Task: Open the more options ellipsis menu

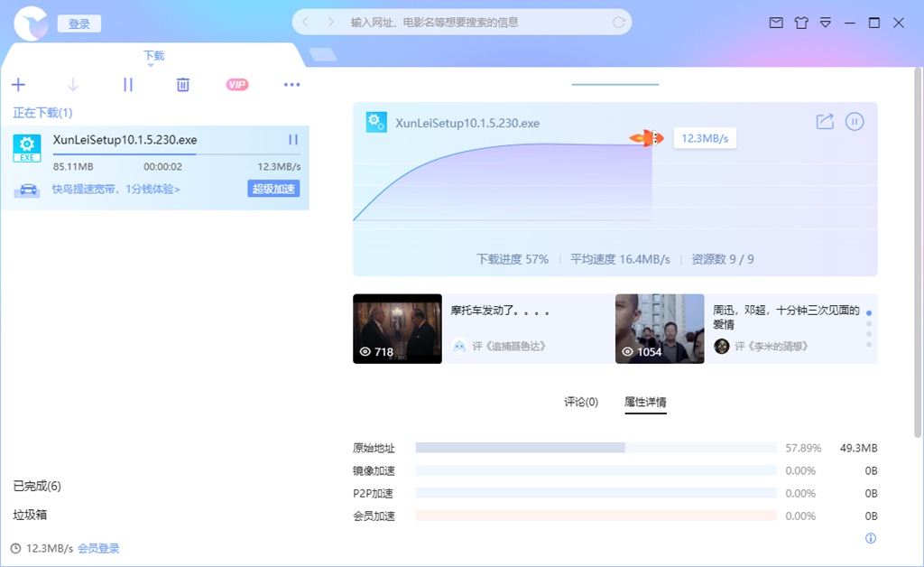Action: (x=291, y=85)
